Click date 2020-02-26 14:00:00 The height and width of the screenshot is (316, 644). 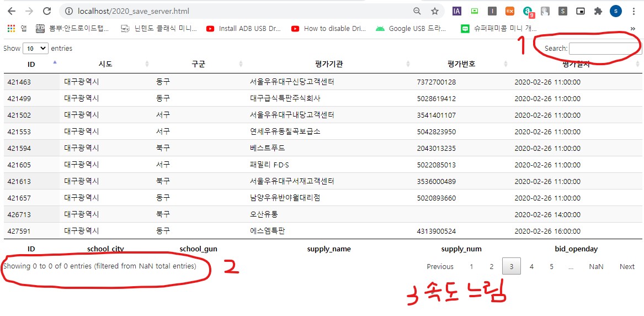point(547,214)
